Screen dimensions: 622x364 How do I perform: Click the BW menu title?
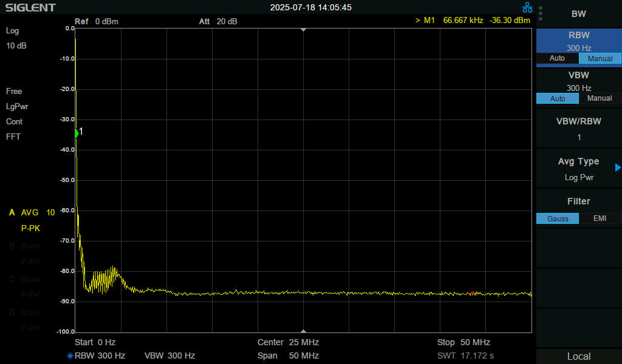pos(579,14)
